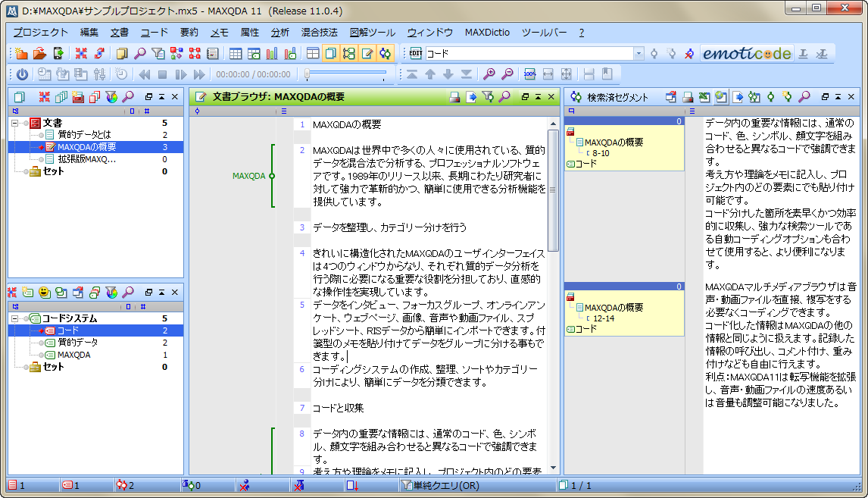Screen dimensions: 868x498
Task: Click the emoticode button
Action: [747, 53]
